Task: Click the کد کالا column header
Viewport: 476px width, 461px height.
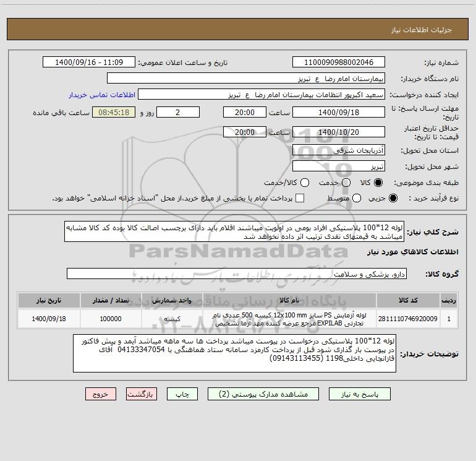Action: point(408,300)
